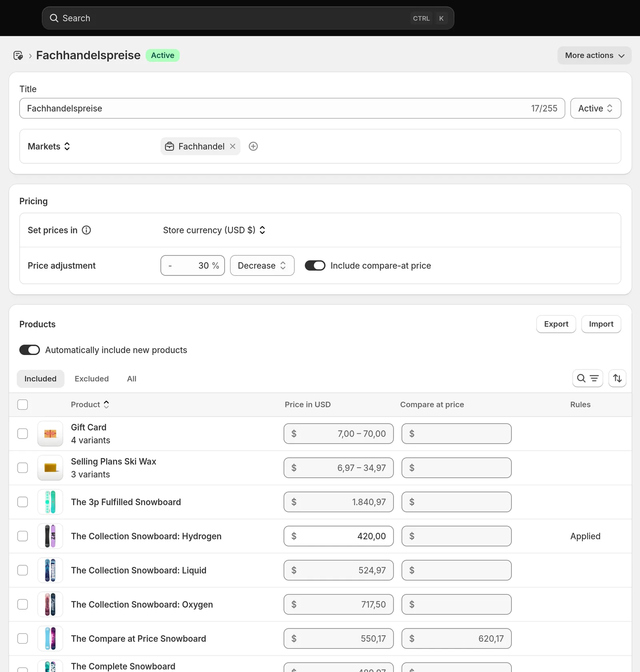Focus the top Search bar
This screenshot has width=640, height=672.
(x=248, y=18)
